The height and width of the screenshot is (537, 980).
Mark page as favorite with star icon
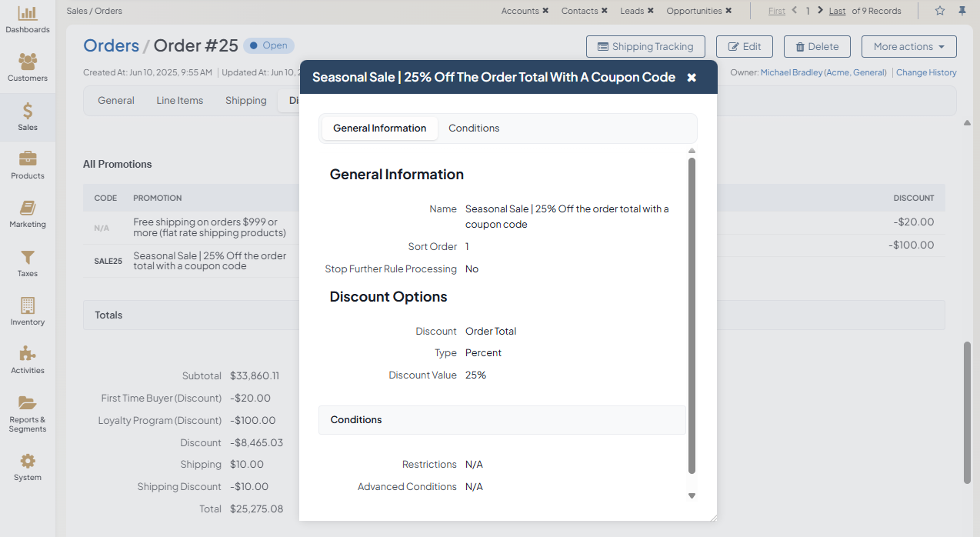[x=939, y=11]
